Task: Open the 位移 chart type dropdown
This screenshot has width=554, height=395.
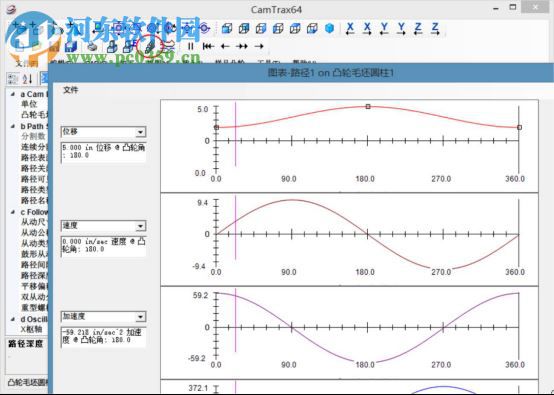Action: 140,132
